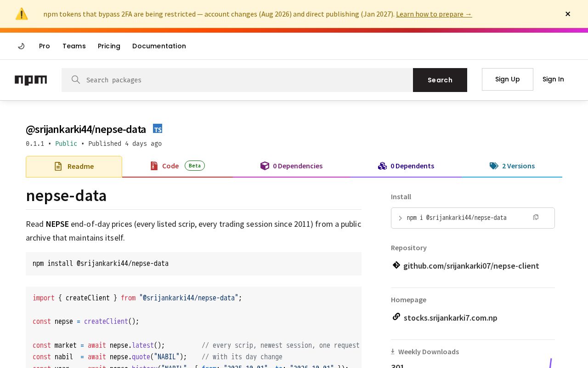Click the @srijankarki44/nepse-data package title
588x368 pixels.
click(86, 130)
